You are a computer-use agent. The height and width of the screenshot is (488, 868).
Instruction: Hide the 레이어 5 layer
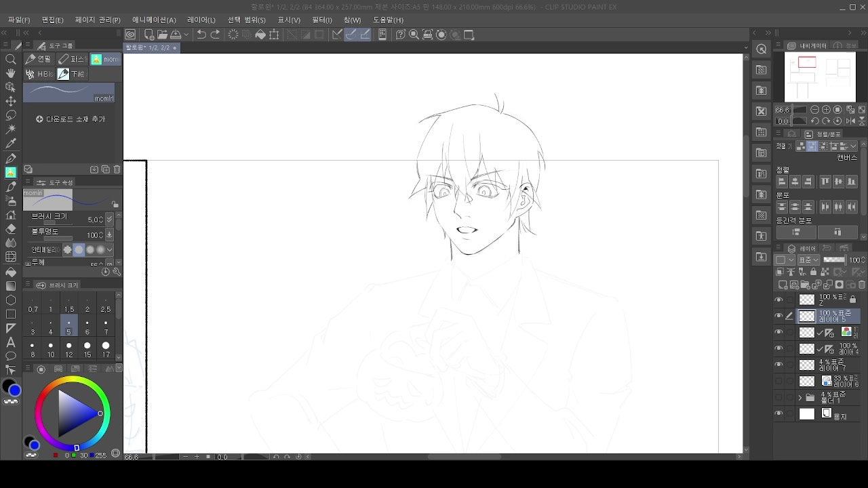778,316
